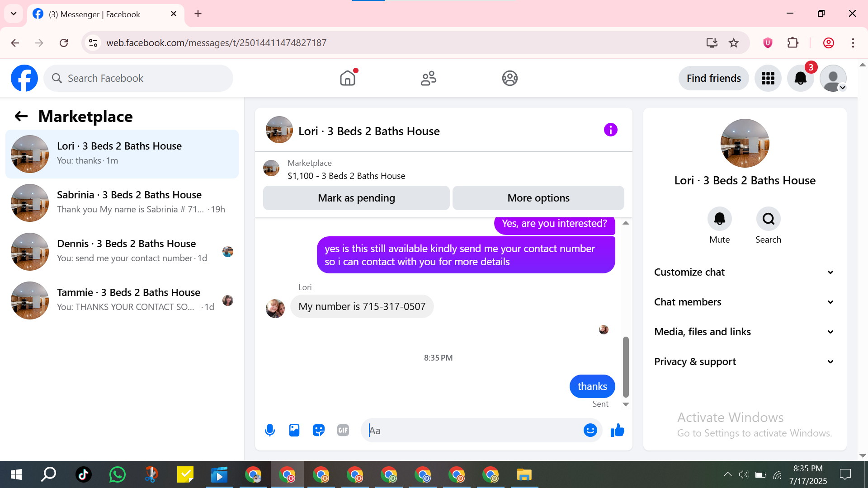Open the emoji picker in message box
The image size is (868, 488).
(590, 430)
